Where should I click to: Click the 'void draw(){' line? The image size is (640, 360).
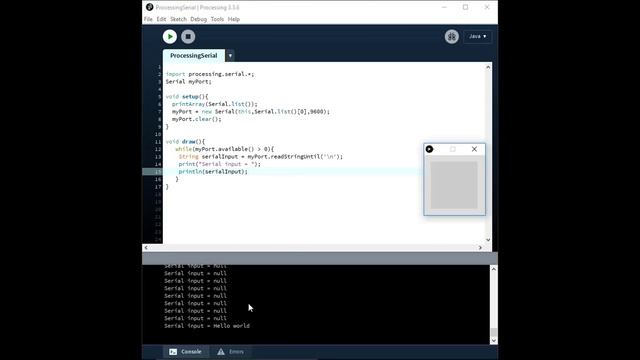185,142
